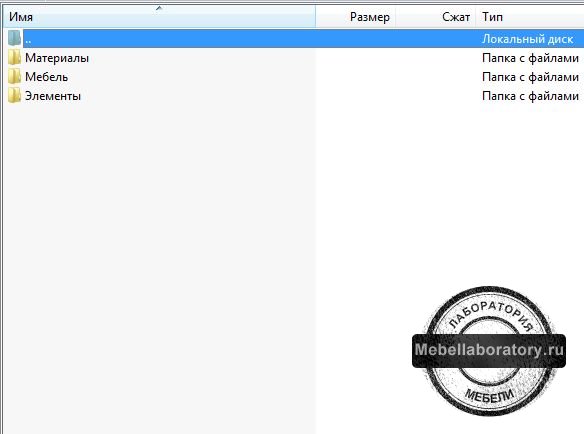
Task: Click the Элементы folder name
Action: click(x=53, y=96)
